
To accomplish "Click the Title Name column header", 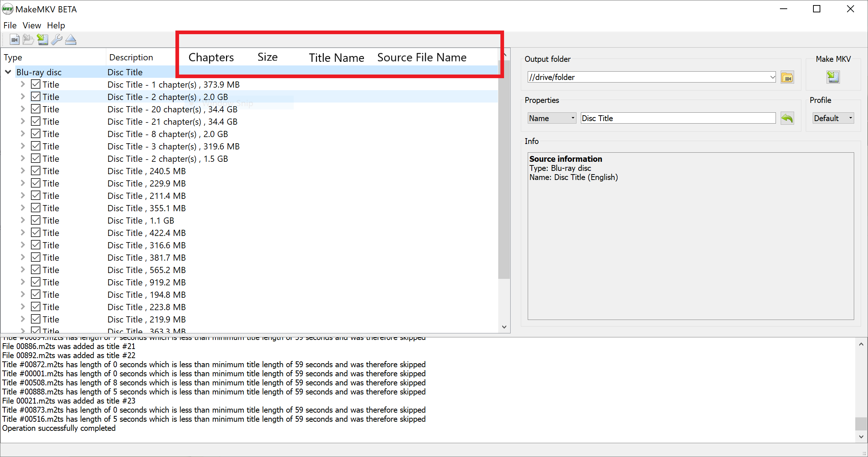I will [336, 57].
